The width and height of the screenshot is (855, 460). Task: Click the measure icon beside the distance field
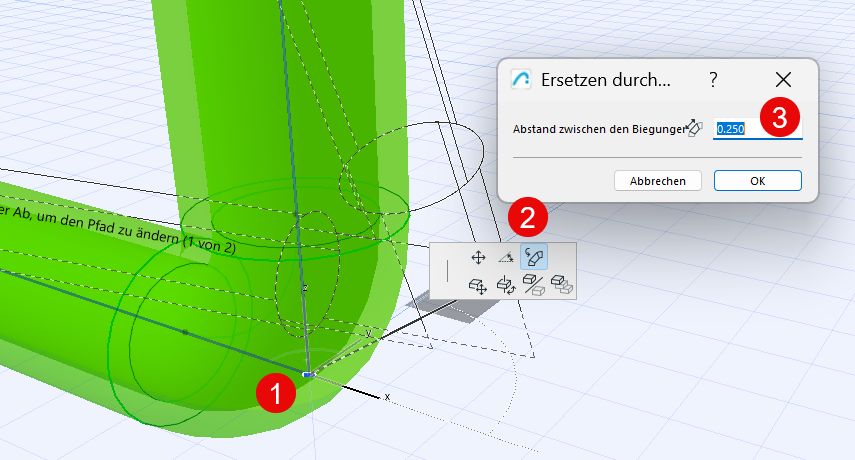coord(694,128)
